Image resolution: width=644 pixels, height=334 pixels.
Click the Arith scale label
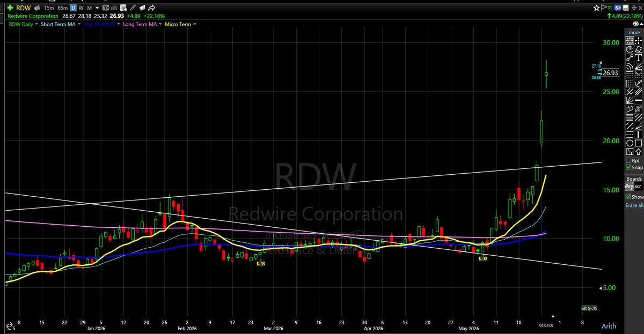[x=609, y=326]
